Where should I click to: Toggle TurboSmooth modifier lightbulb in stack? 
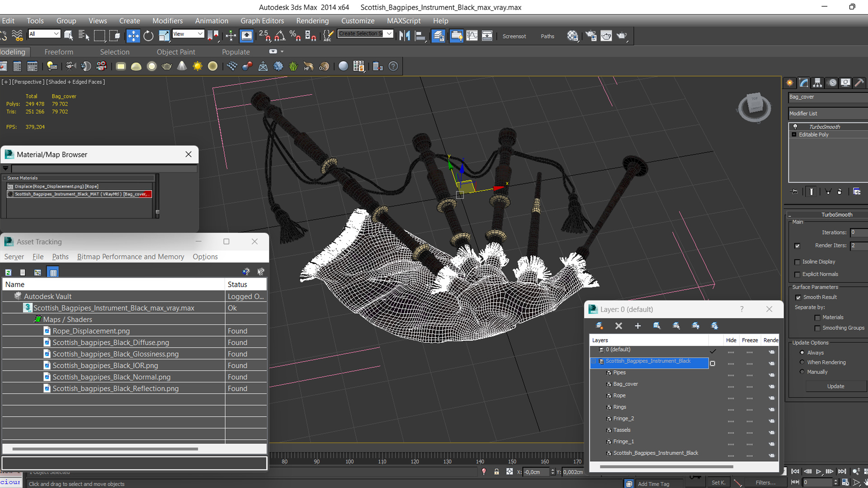point(795,127)
